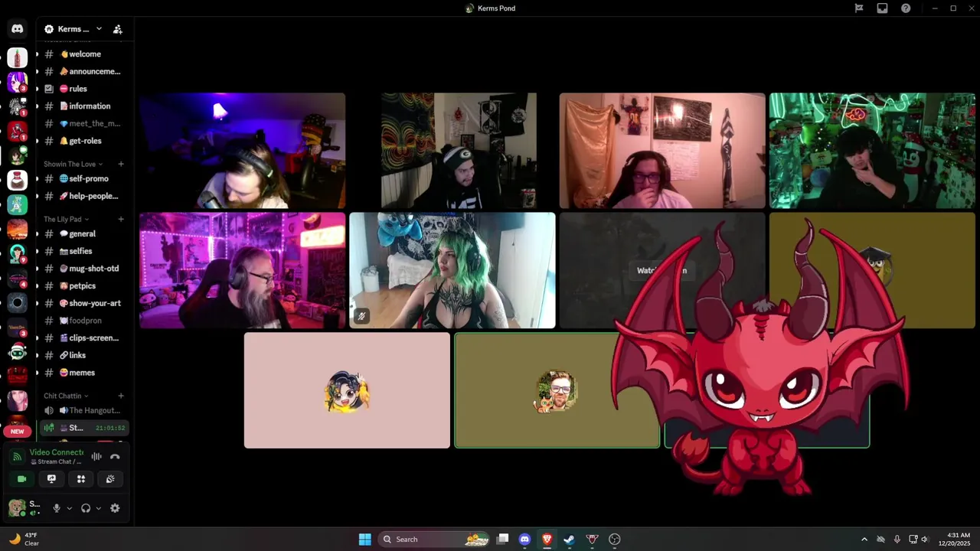Open headphone output options arrow

pyautogui.click(x=99, y=508)
